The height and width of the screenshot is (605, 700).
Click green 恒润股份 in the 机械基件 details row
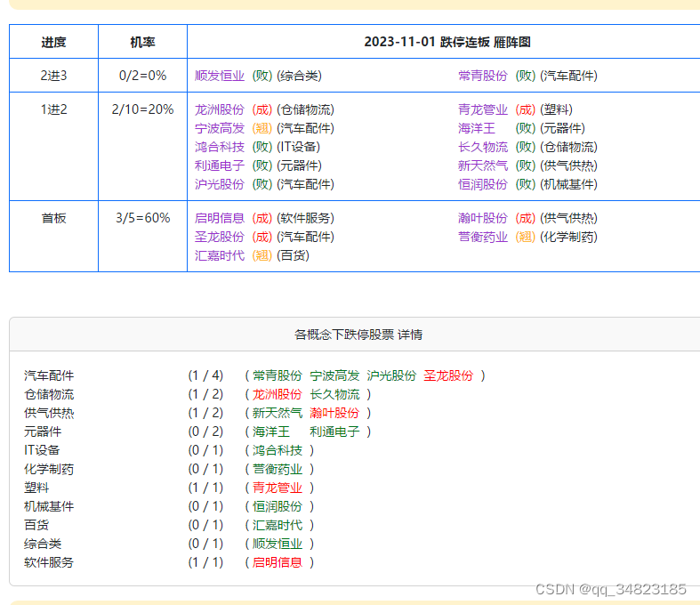click(x=278, y=506)
